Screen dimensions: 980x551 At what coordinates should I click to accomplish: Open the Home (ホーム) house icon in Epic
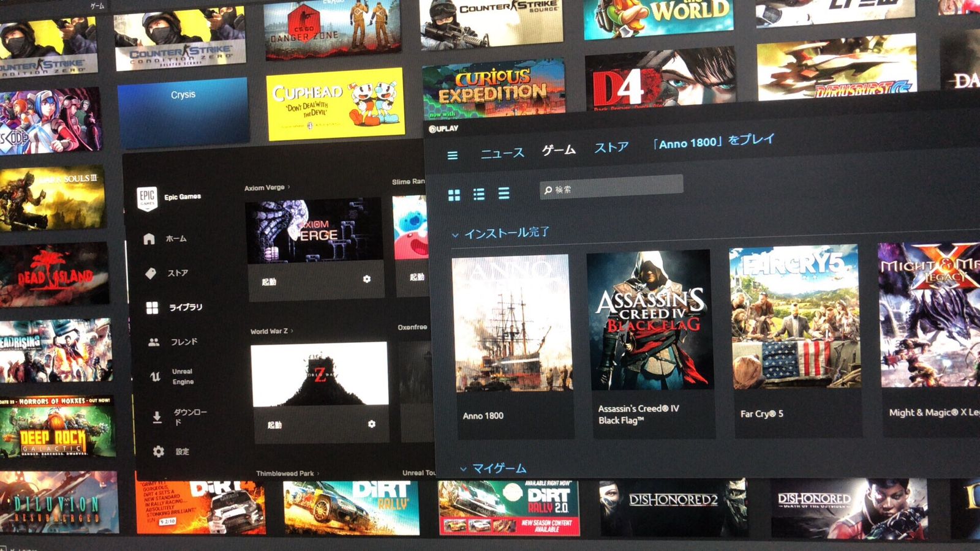click(x=149, y=239)
